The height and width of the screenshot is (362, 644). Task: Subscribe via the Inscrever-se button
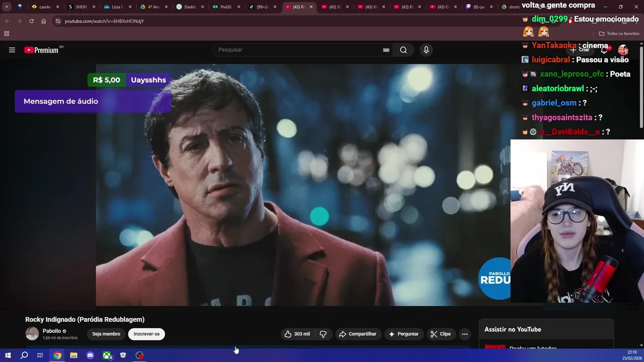pyautogui.click(x=146, y=334)
